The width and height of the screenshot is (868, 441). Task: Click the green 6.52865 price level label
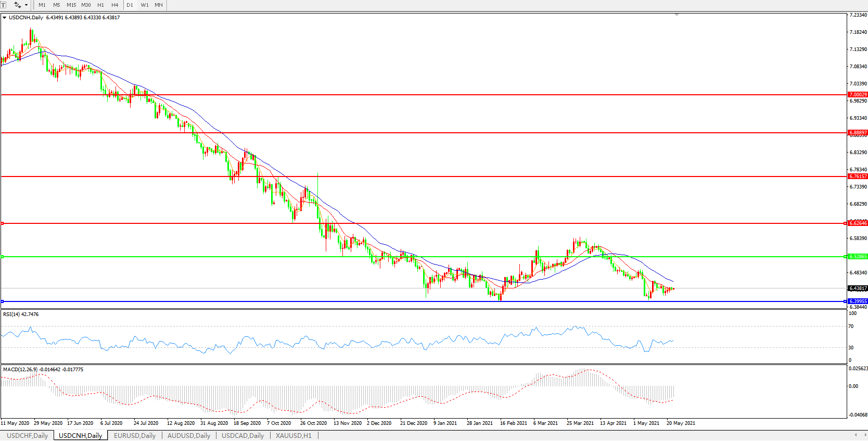coord(858,257)
